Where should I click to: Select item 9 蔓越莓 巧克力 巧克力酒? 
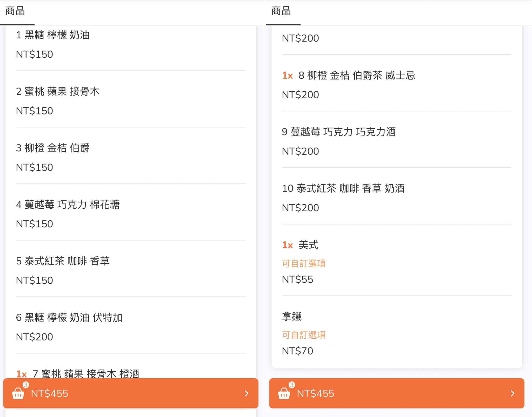339,132
